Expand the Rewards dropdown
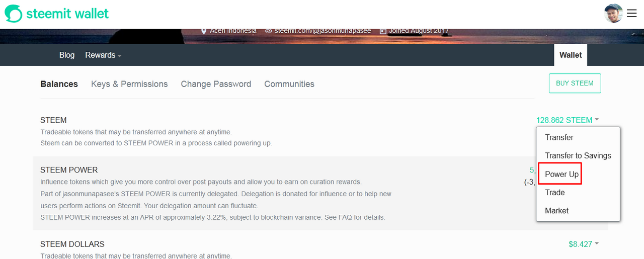 click(103, 55)
